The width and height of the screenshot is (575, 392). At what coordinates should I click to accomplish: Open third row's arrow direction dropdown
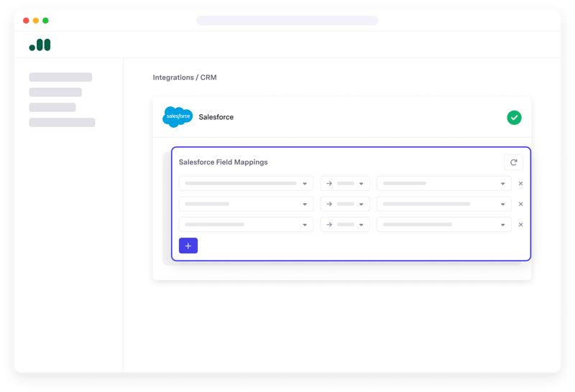pos(345,225)
